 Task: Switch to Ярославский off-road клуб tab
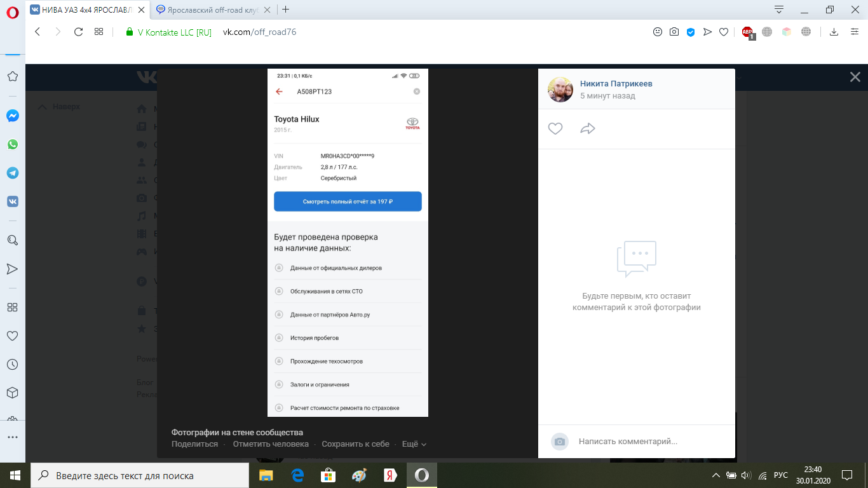click(214, 10)
